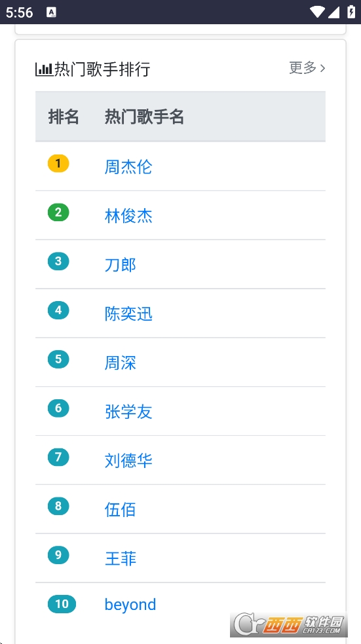
Task: Open the beyond band link
Action: pos(130,605)
